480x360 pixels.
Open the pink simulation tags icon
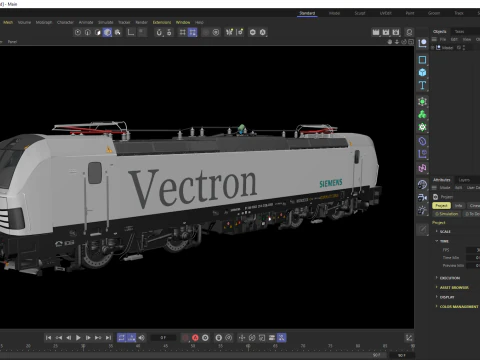[x=422, y=168]
